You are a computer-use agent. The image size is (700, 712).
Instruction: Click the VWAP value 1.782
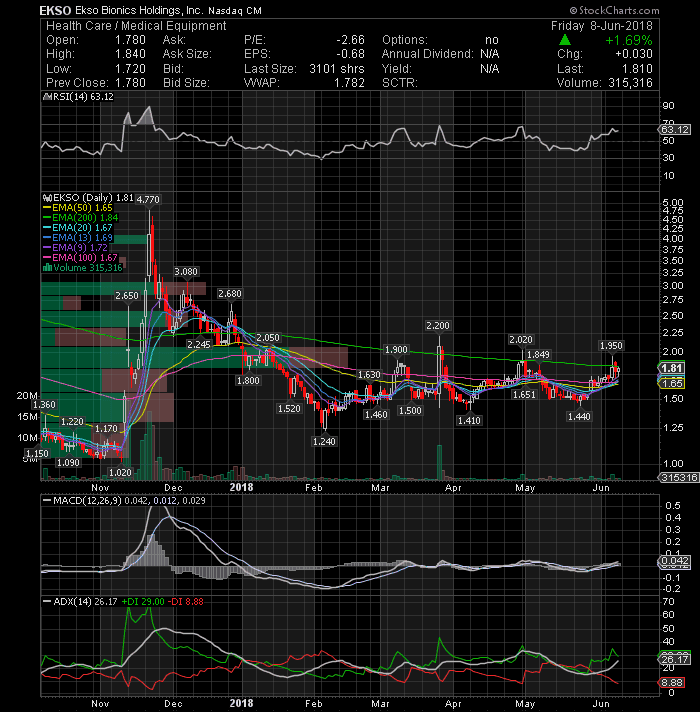350,83
